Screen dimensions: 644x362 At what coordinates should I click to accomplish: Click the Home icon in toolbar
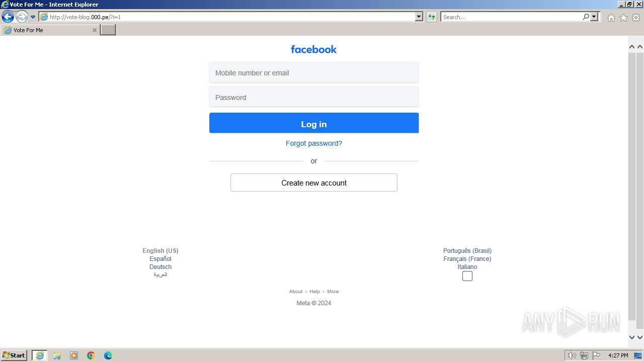611,18
